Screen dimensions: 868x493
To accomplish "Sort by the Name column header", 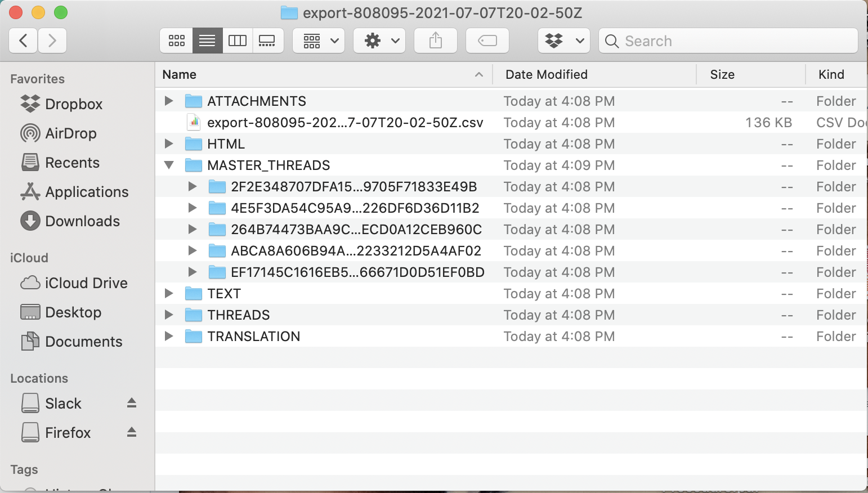I will [x=324, y=74].
